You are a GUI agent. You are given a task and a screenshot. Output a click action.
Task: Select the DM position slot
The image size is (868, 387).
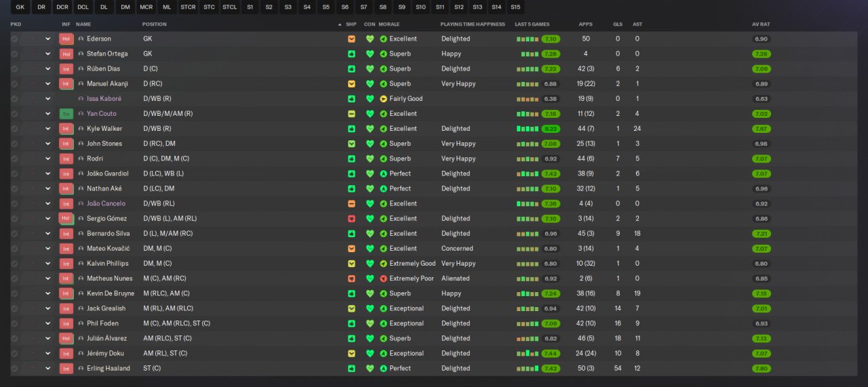pyautogui.click(x=125, y=7)
